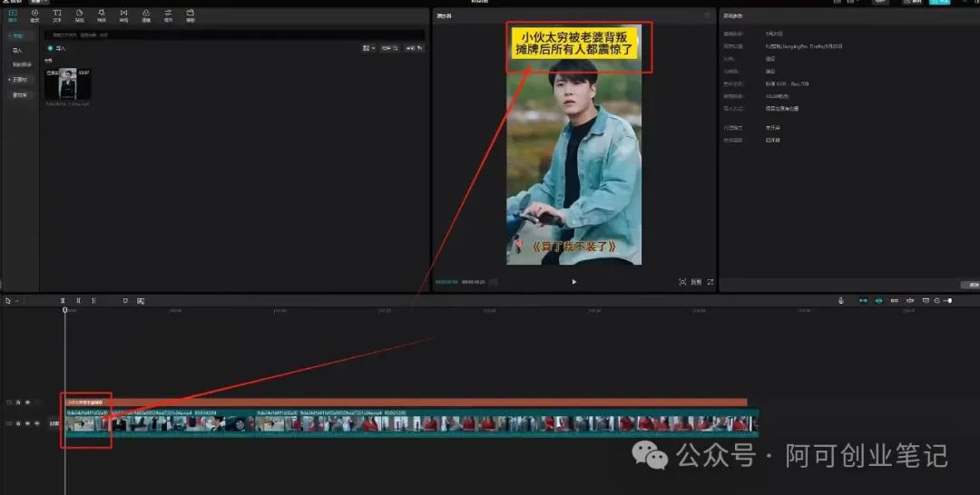Open the media type filter dropdown
980x495 pixels.
(414, 48)
